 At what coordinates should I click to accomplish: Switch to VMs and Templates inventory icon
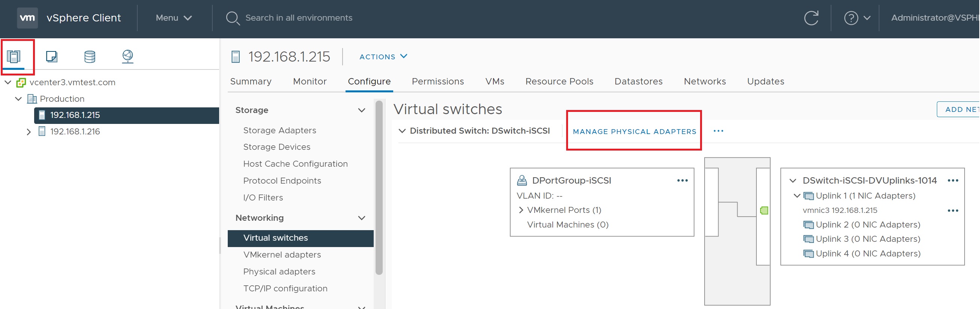[51, 57]
